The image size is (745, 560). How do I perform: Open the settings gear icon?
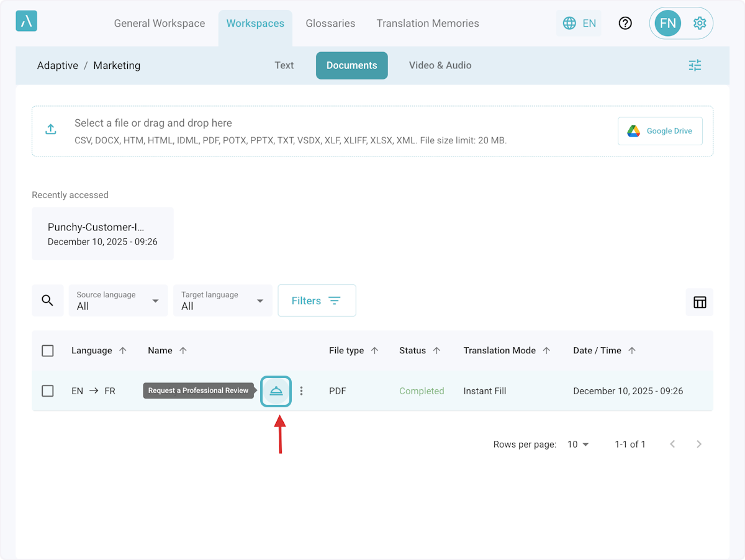pyautogui.click(x=700, y=24)
